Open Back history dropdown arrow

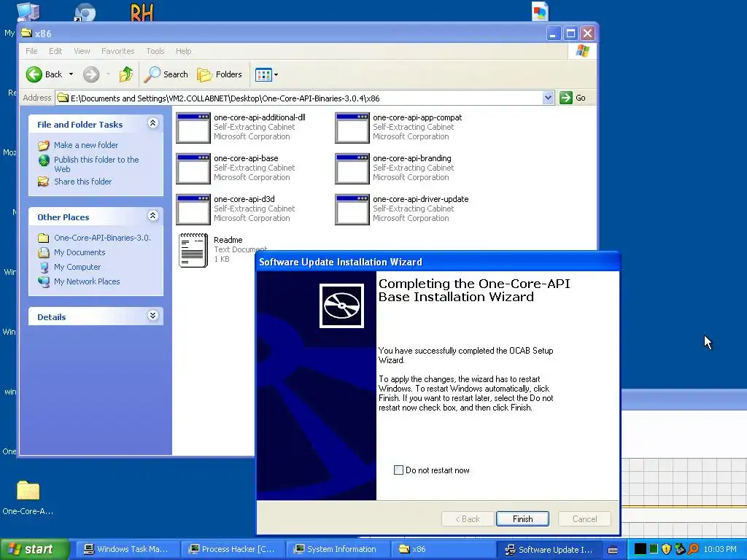pyautogui.click(x=71, y=74)
